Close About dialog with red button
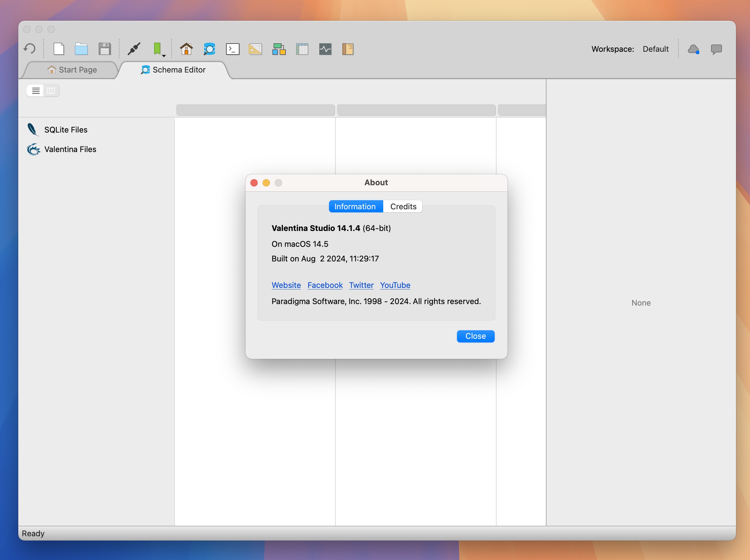This screenshot has height=560, width=750. 254,183
